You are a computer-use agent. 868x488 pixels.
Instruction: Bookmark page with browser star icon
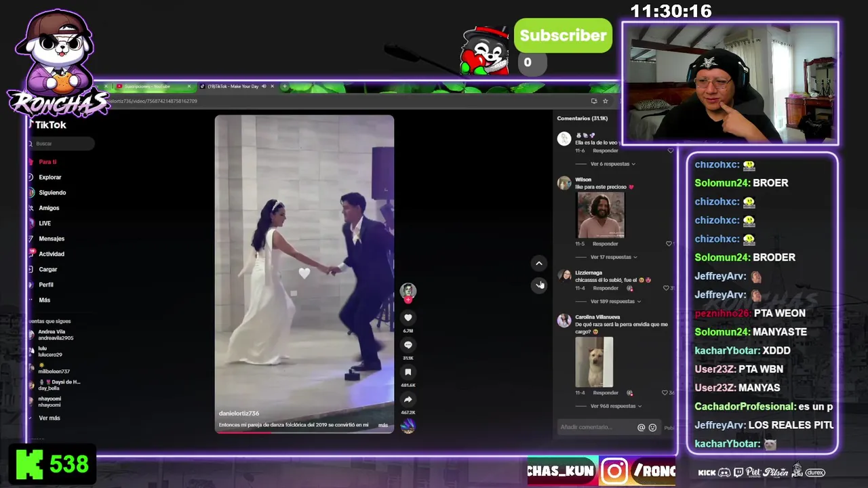pos(606,101)
